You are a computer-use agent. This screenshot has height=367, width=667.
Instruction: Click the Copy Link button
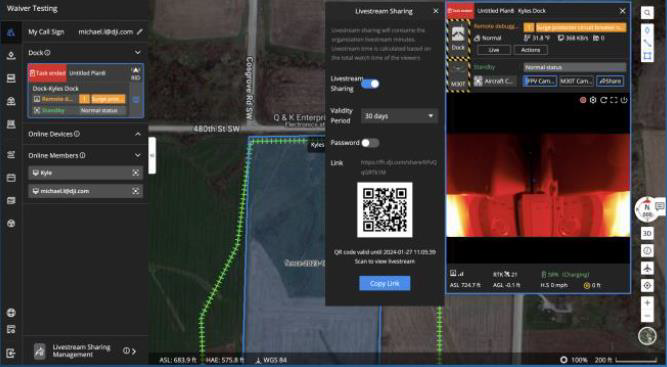(385, 283)
